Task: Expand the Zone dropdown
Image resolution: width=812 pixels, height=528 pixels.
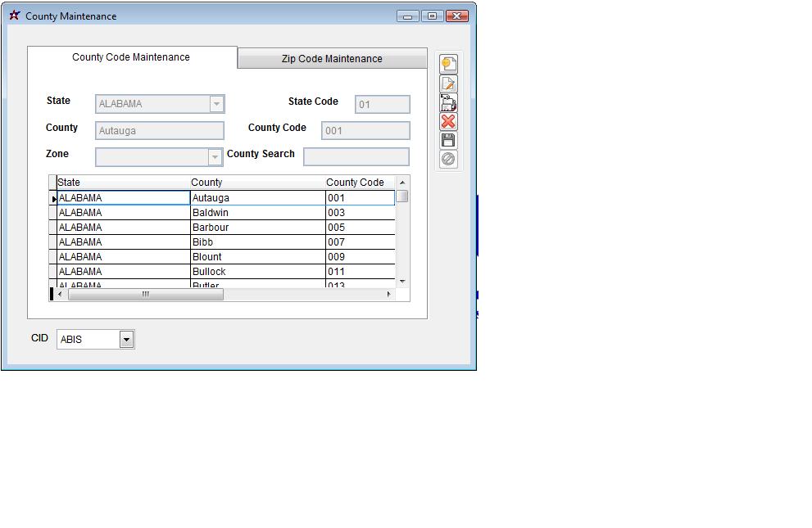Action: 215,156
